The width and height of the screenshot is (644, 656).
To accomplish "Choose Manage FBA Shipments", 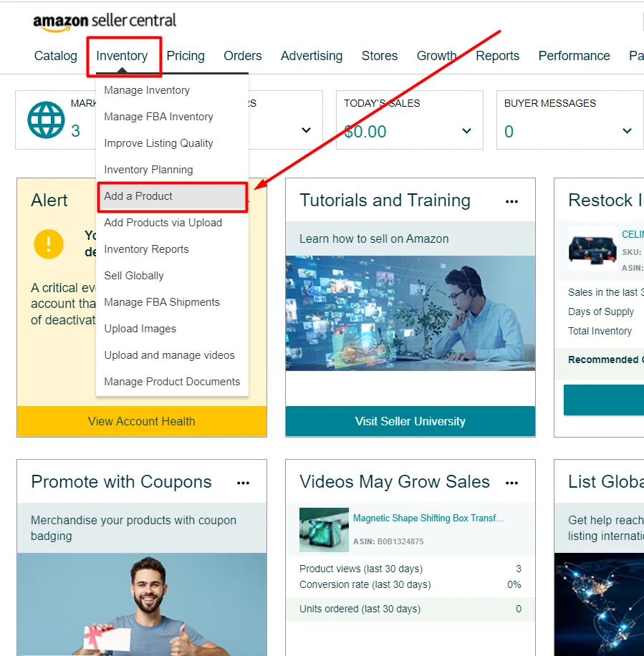I will coord(172,302).
